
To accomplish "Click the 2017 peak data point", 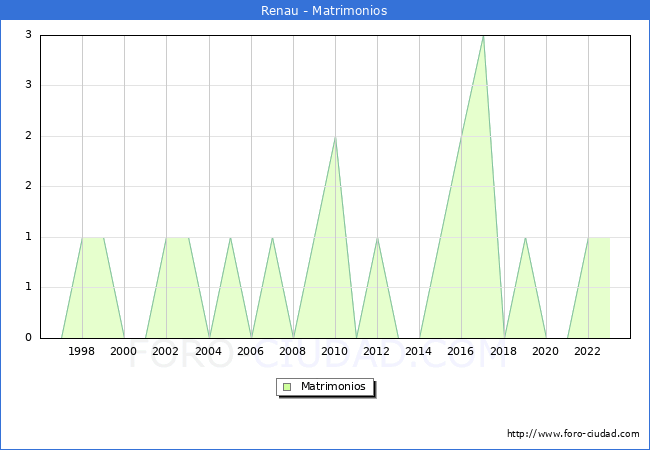I will [x=483, y=36].
